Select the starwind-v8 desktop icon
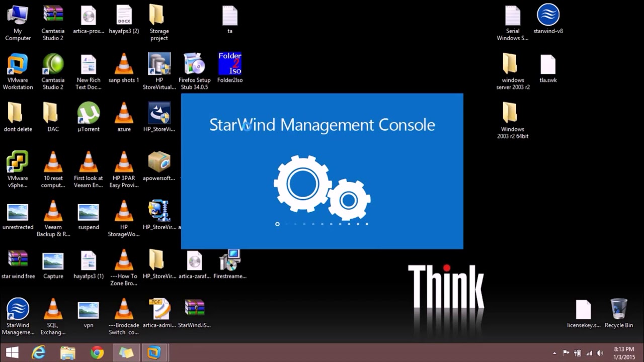Screen dimensions: 644x362 click(x=548, y=20)
